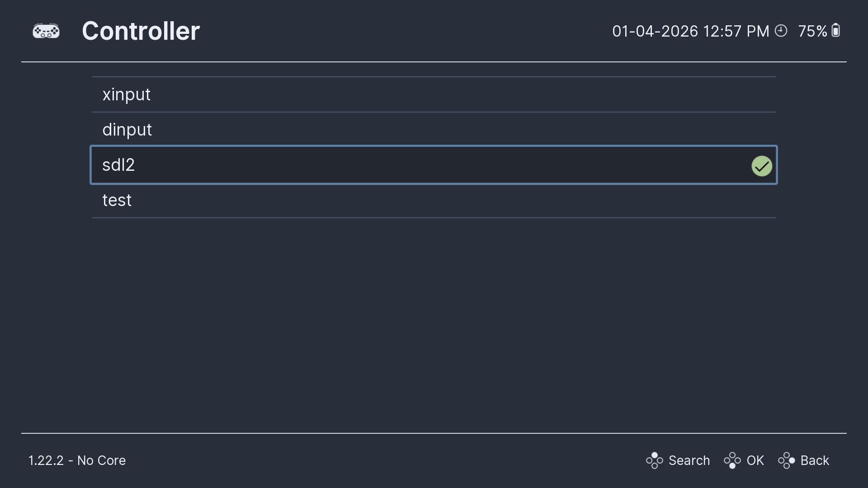Choose the test driver entry
868x488 pixels.
[117, 200]
